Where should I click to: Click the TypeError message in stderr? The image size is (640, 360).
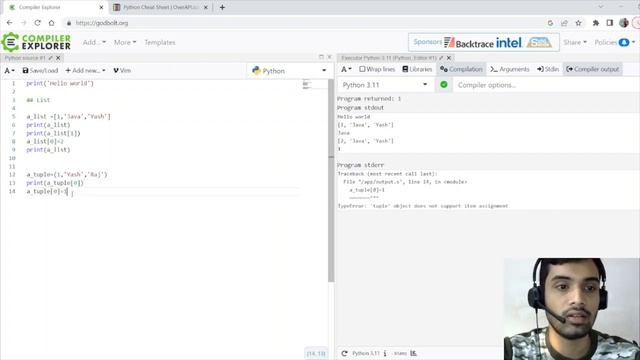pos(422,206)
